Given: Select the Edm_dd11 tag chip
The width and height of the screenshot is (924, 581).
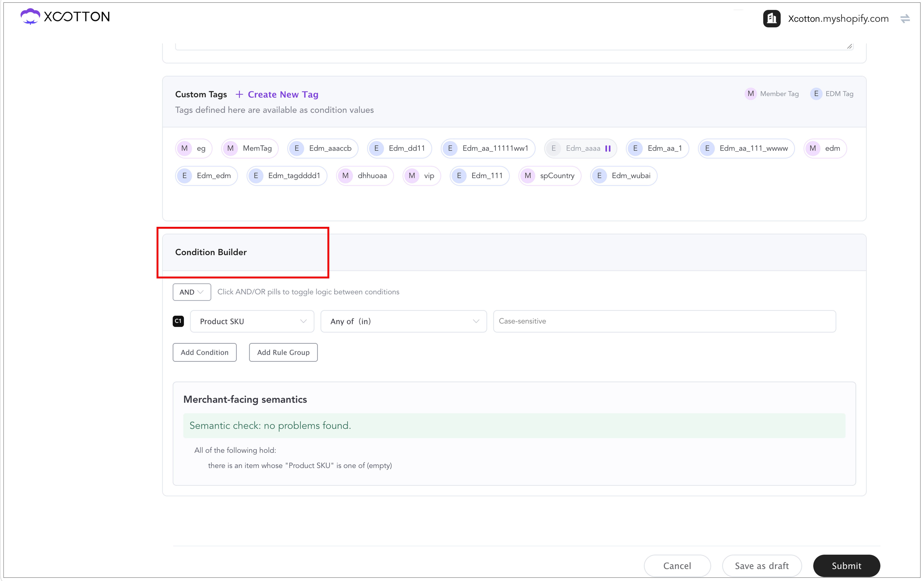Looking at the screenshot, I should tap(399, 149).
